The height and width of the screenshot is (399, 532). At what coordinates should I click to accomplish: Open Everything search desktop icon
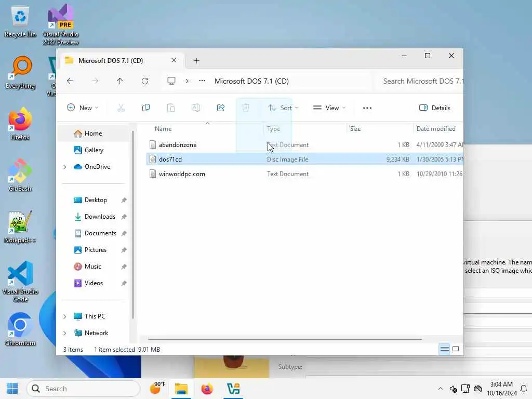coord(20,73)
